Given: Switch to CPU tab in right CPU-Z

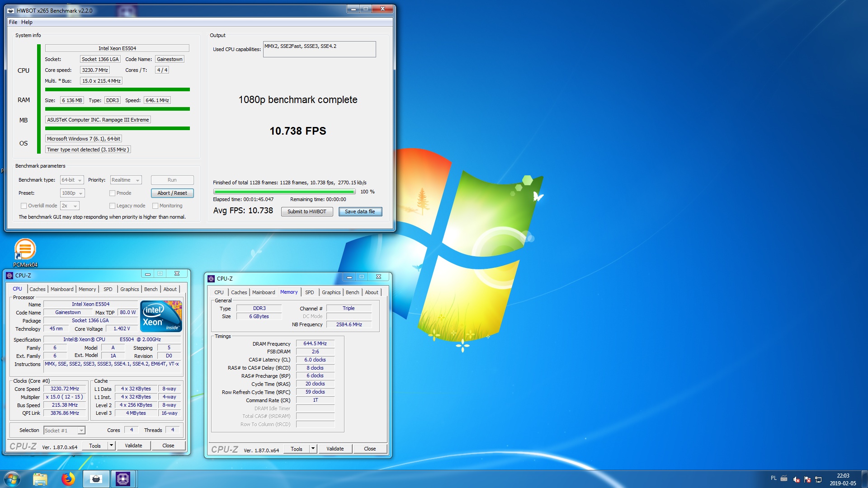Looking at the screenshot, I should point(219,292).
